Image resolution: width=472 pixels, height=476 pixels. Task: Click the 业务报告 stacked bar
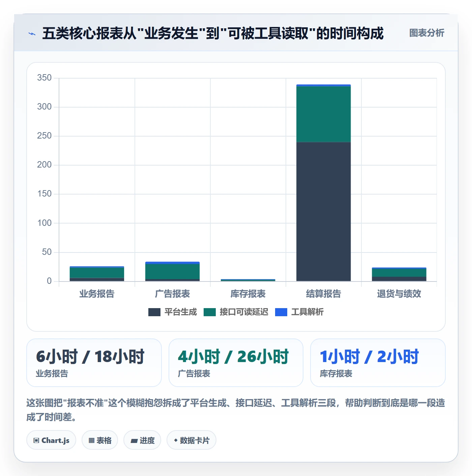[x=97, y=274]
